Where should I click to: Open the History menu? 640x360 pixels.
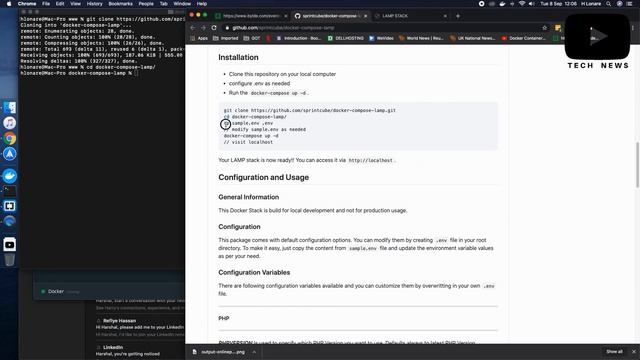(94, 4)
